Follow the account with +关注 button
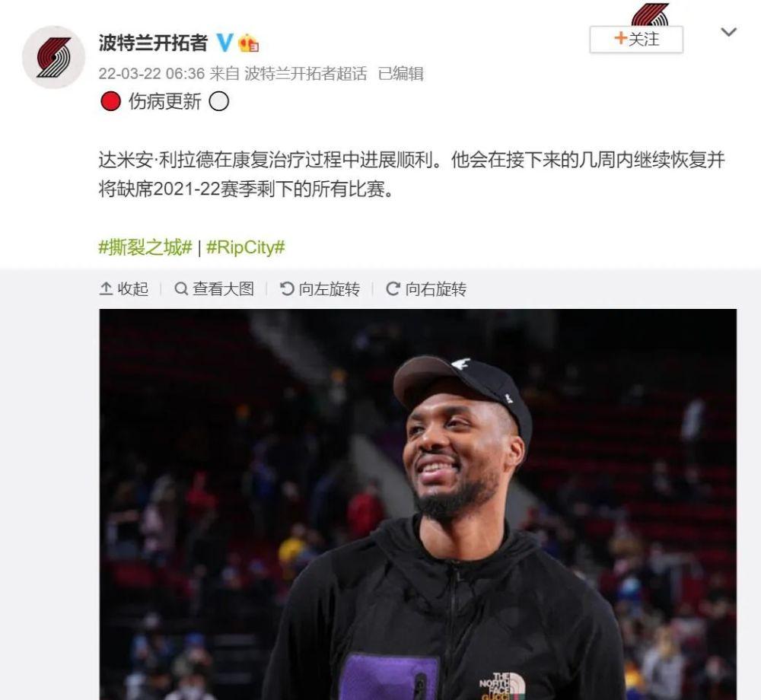761x700 pixels. click(636, 40)
